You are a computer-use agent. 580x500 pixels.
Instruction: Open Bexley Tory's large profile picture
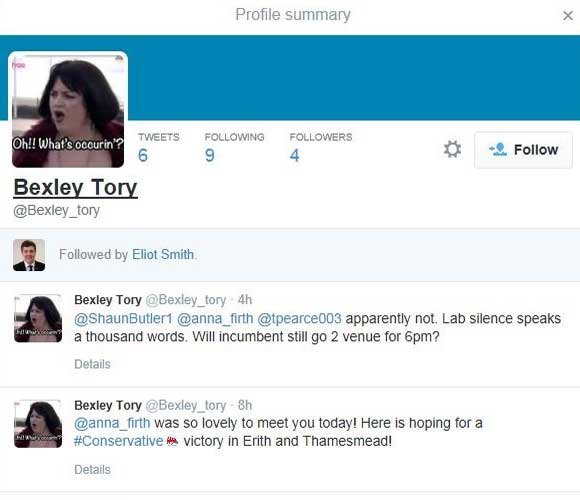point(68,110)
